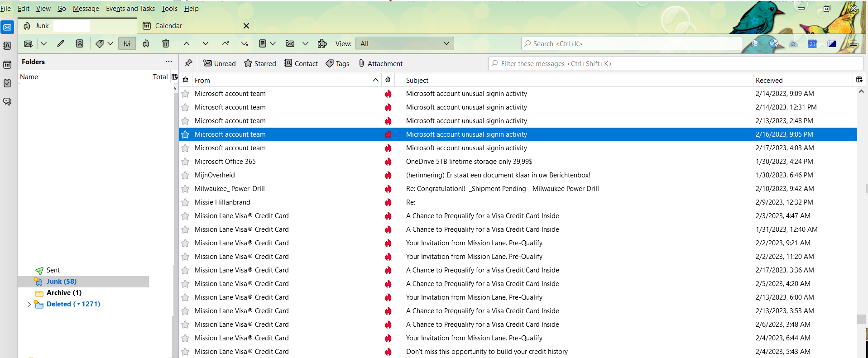Go to next unread message icon
This screenshot has width=868, height=358.
[245, 43]
